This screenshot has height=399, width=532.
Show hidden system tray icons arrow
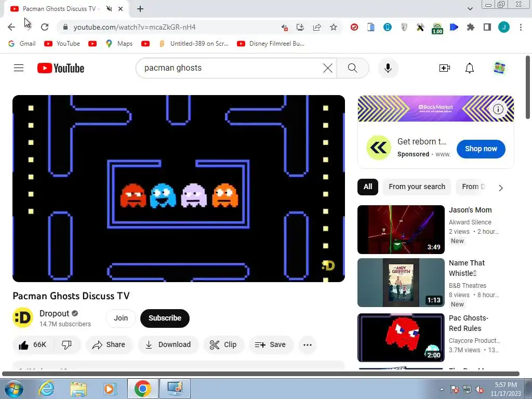[x=442, y=389]
